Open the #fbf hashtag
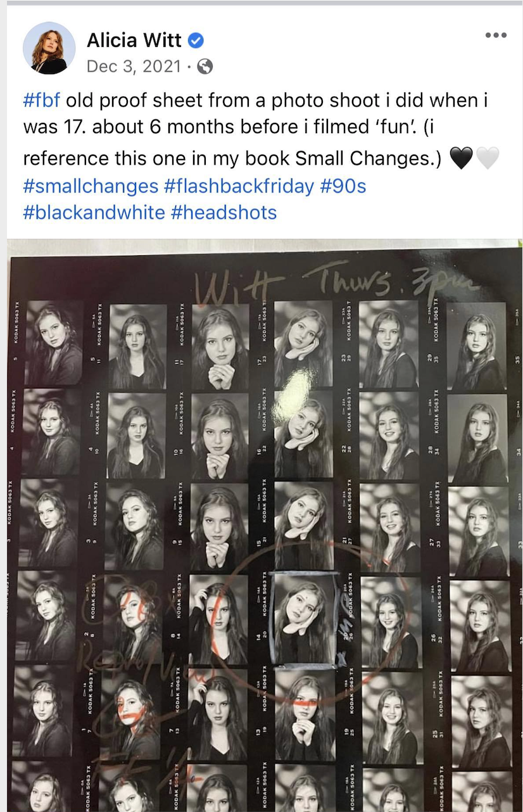523x812 pixels. point(42,100)
